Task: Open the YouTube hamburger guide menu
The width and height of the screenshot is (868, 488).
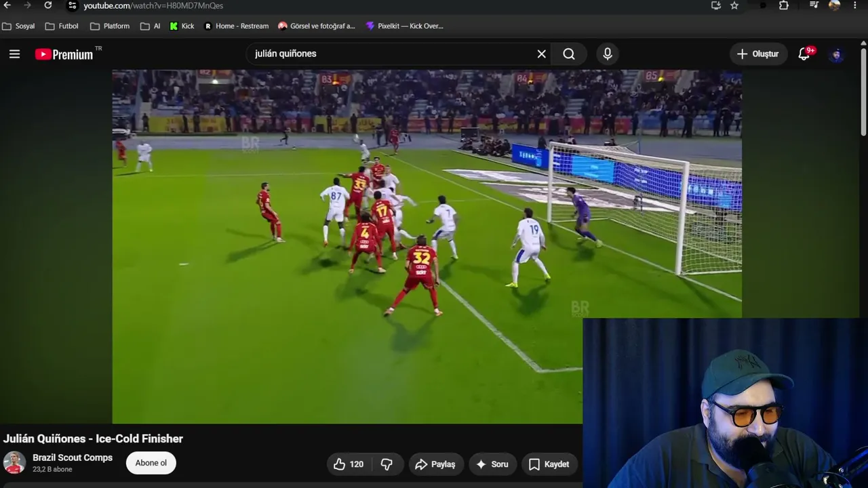Action: 14,54
